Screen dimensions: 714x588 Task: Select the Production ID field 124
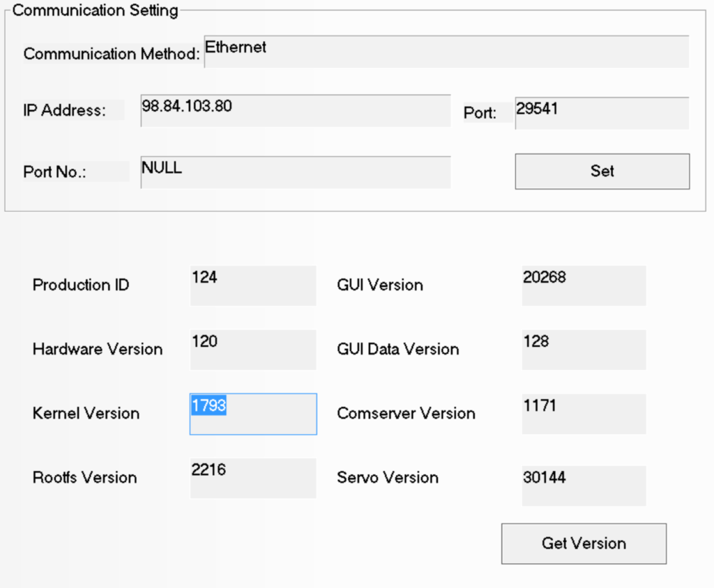pyautogui.click(x=252, y=286)
